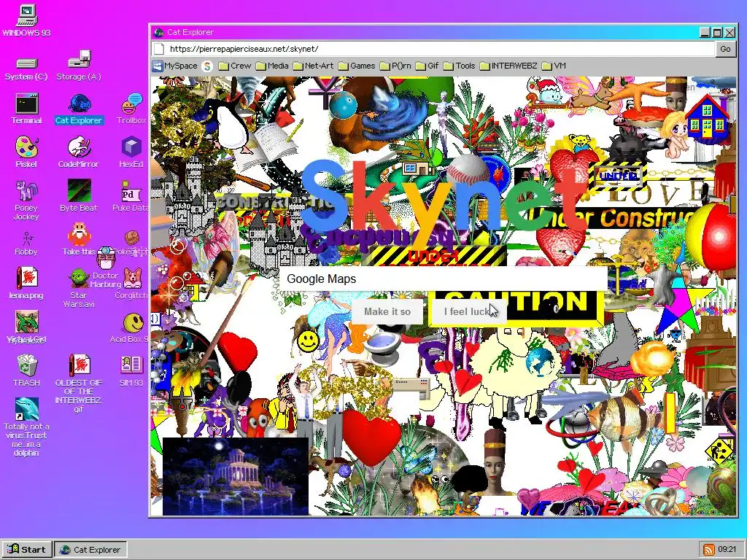The height and width of the screenshot is (560, 747).
Task: Launch the Robby stick figure icon
Action: coord(26,244)
